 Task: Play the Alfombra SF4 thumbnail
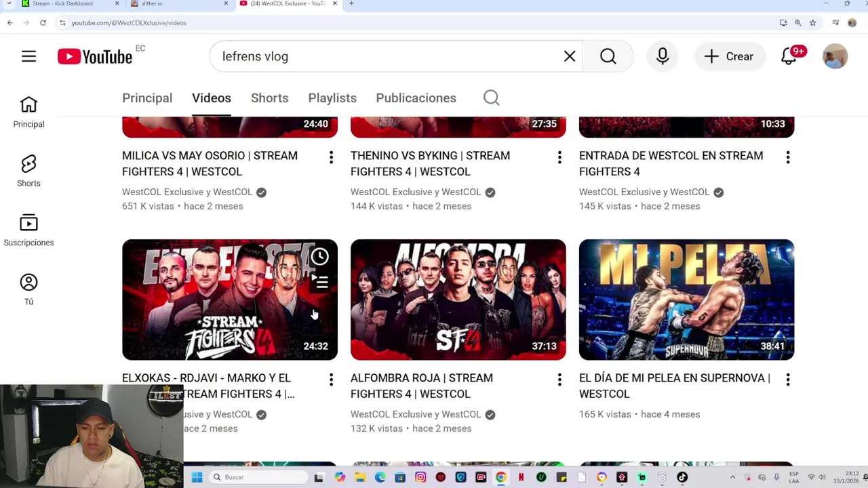point(458,300)
